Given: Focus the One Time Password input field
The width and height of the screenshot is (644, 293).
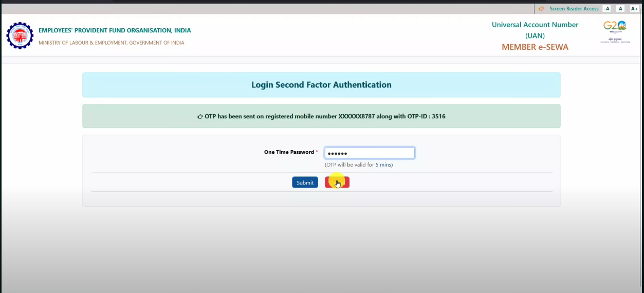Looking at the screenshot, I should (x=369, y=153).
